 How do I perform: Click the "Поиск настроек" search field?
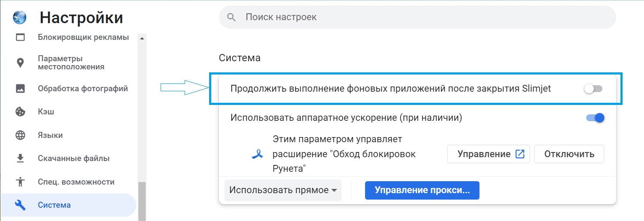click(417, 18)
